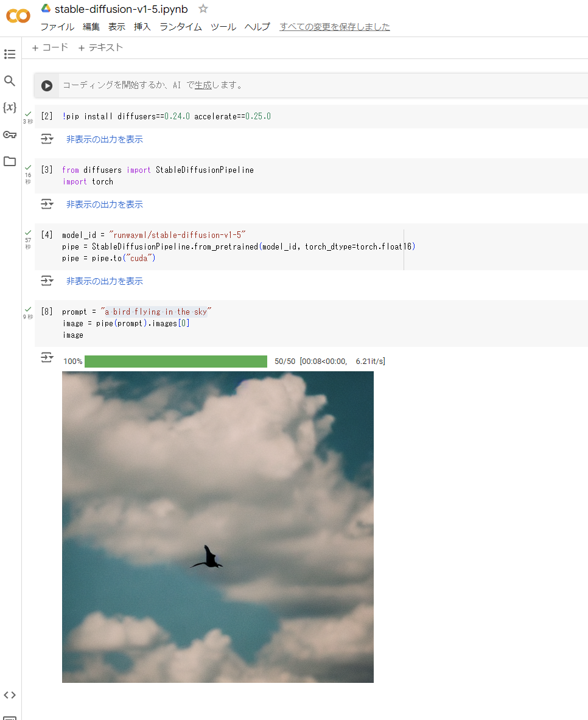Open the variables inspector

pos(9,107)
